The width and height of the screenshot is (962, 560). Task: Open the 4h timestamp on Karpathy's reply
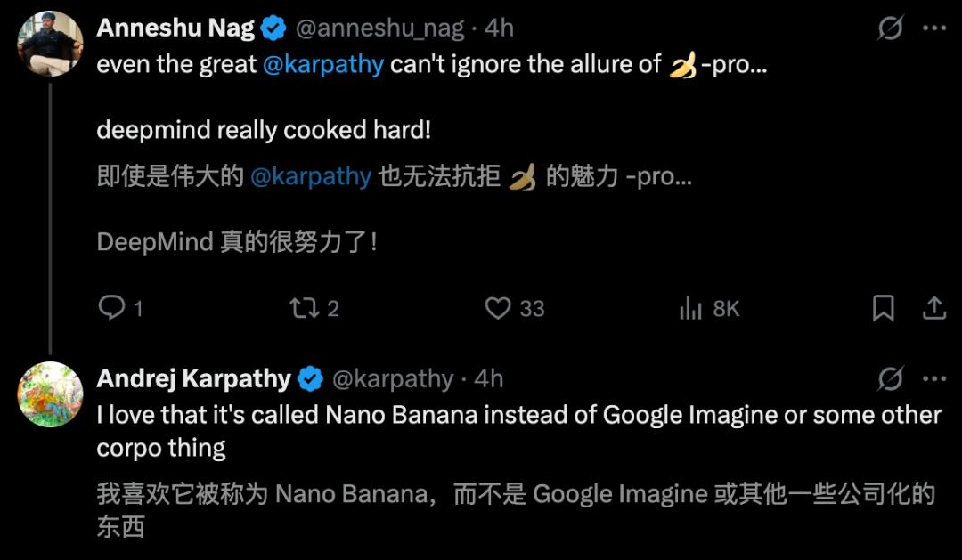tap(489, 379)
